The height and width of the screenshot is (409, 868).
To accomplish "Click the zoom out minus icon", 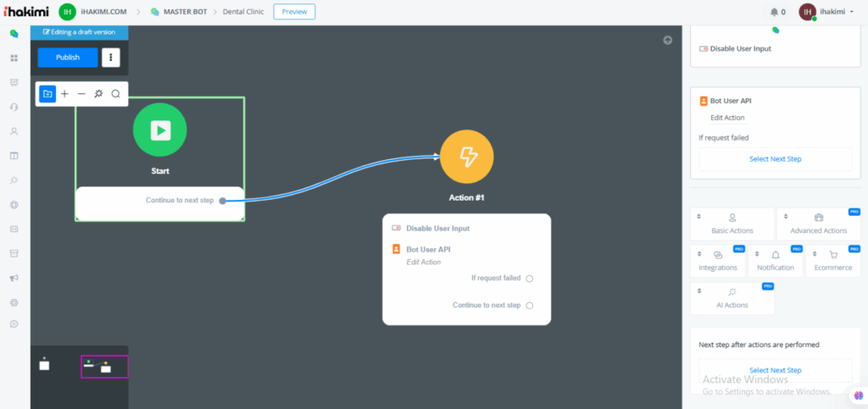I will 81,94.
